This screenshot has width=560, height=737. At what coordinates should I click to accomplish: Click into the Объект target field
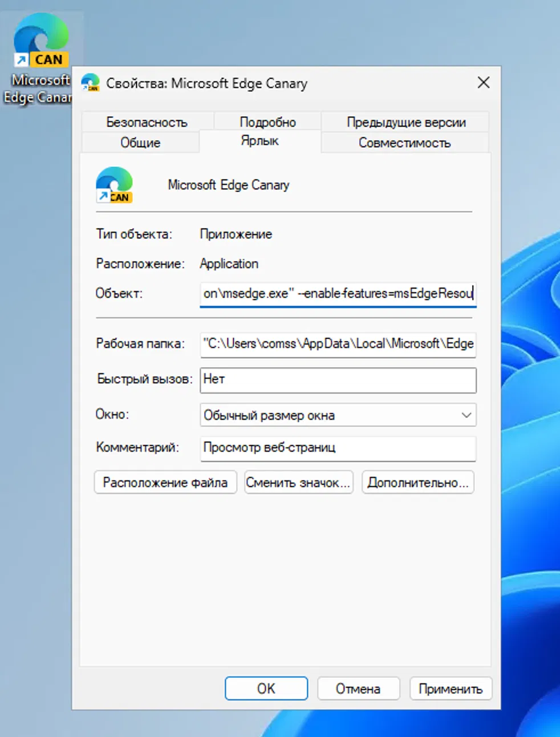click(338, 294)
